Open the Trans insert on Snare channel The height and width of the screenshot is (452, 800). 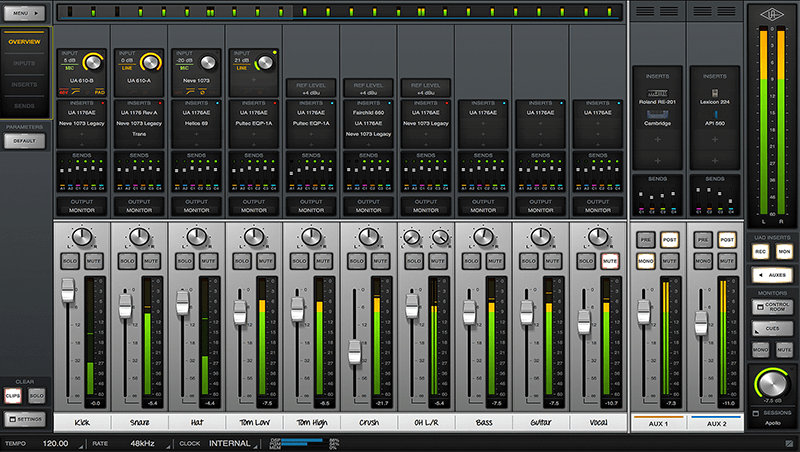139,134
